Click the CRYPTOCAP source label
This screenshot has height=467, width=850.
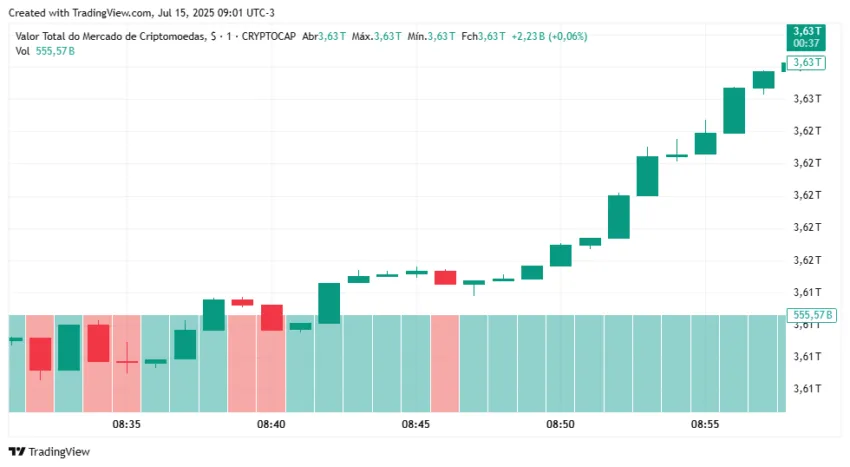[269, 36]
